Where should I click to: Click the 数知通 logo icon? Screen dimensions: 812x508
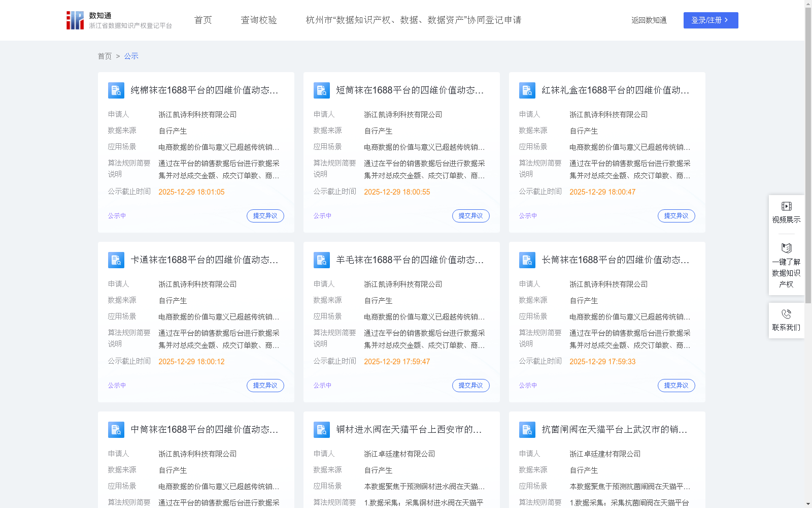pyautogui.click(x=74, y=20)
